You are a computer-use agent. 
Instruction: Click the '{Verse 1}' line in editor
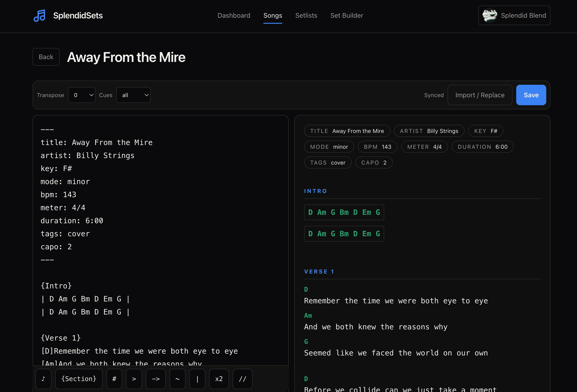61,338
